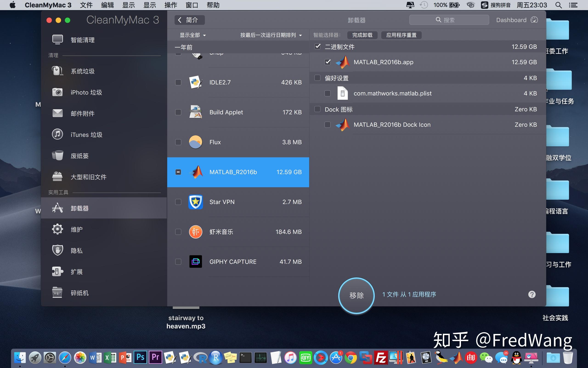Image resolution: width=588 pixels, height=368 pixels.
Task: Toggle the MATLAB_R2016b app checkbox in list
Action: (178, 172)
